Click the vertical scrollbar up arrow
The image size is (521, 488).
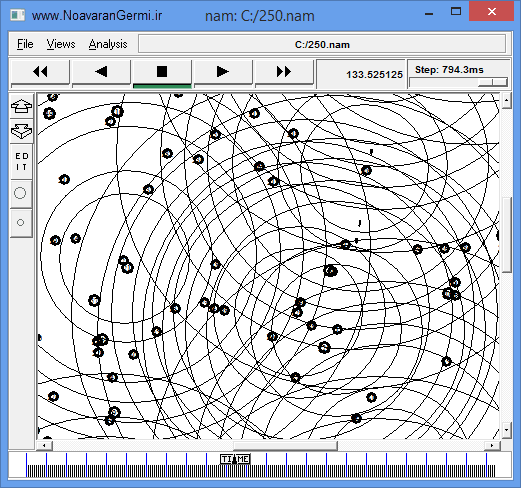tap(507, 100)
